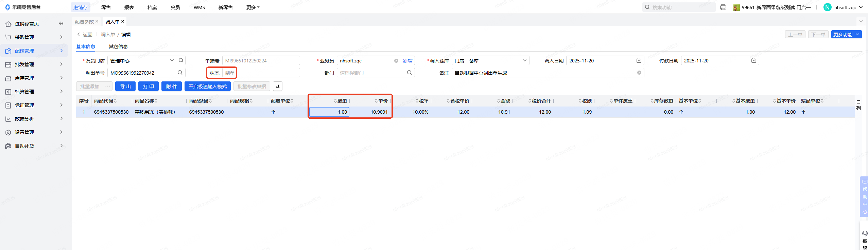This screenshot has height=250, width=868.
Task: Click the 返回 back link
Action: click(85, 34)
